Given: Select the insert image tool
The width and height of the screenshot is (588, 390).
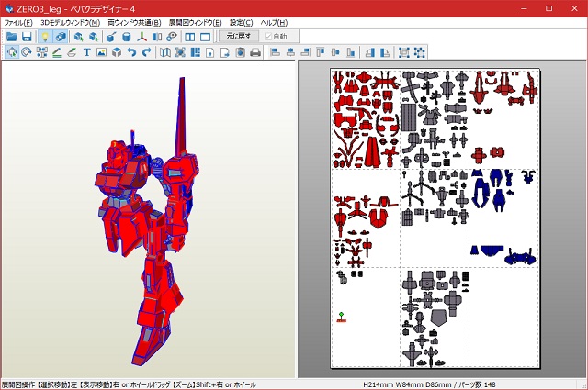Looking at the screenshot, I should [102, 52].
